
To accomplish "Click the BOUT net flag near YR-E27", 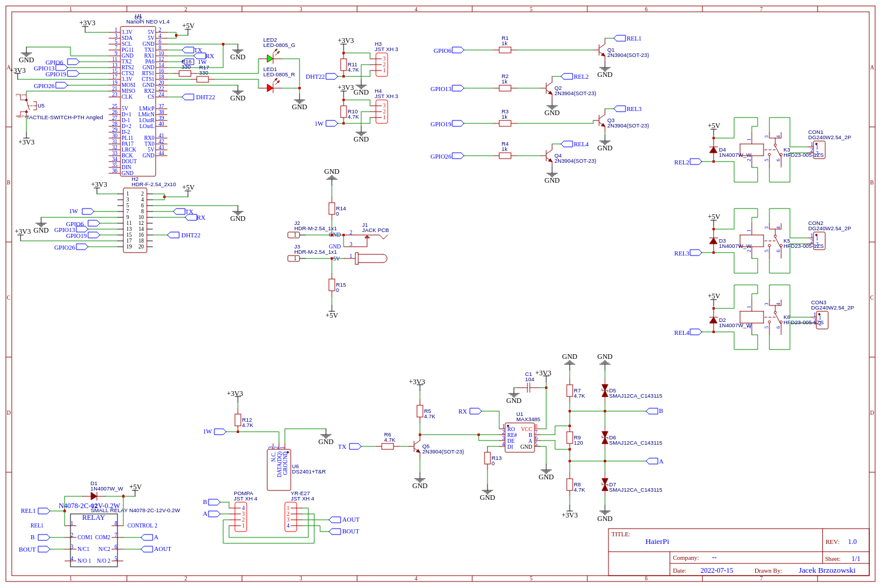I will (x=335, y=532).
